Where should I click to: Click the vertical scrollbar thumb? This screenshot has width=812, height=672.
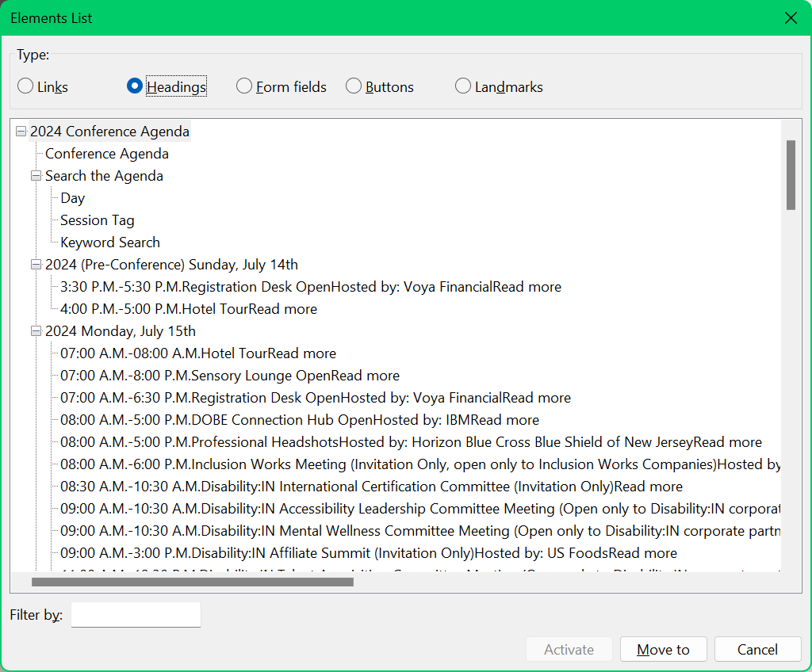click(x=791, y=175)
